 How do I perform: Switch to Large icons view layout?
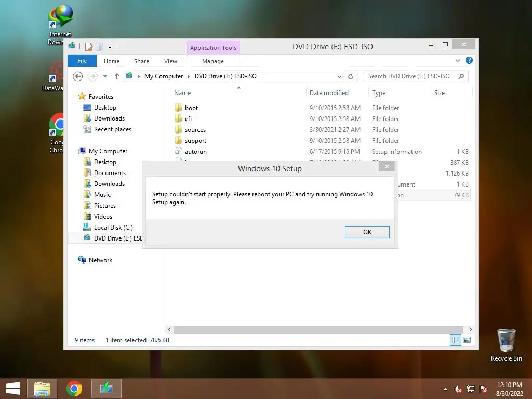467,340
